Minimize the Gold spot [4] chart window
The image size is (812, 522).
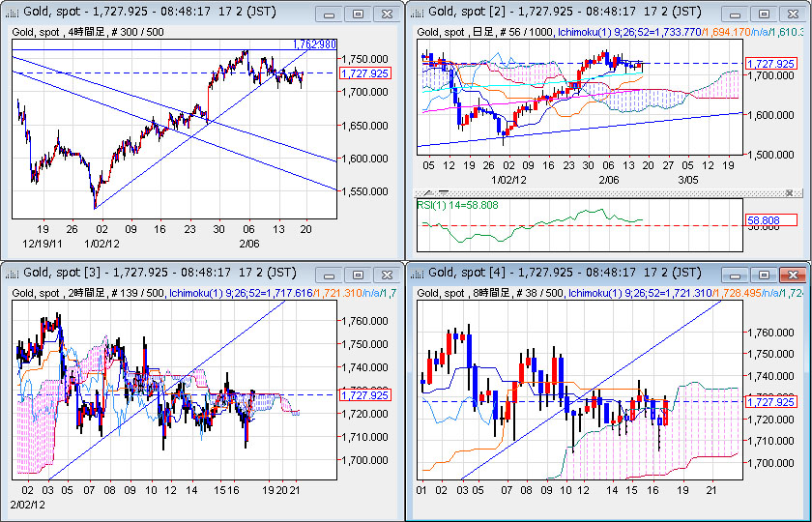(737, 272)
